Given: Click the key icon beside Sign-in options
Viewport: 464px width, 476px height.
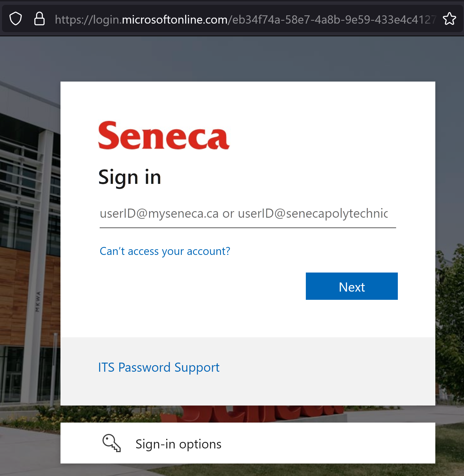Looking at the screenshot, I should pos(112,443).
